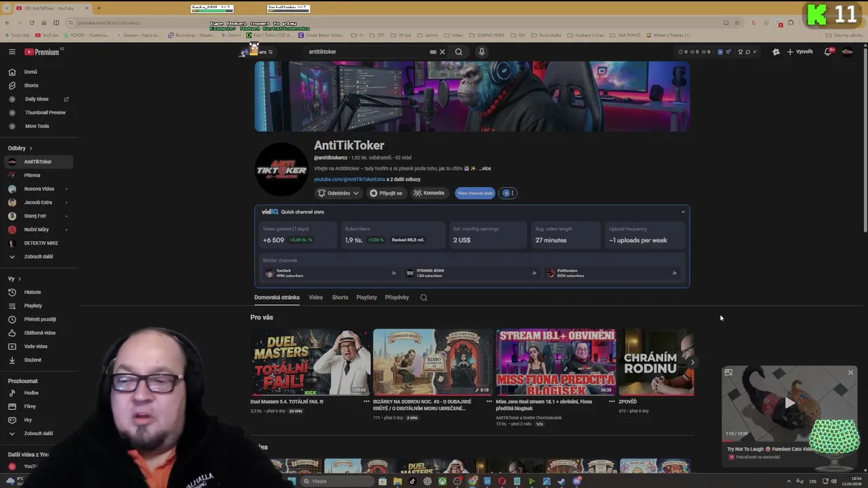
Task: Open Vaše videa in sidebar
Action: coord(37,346)
